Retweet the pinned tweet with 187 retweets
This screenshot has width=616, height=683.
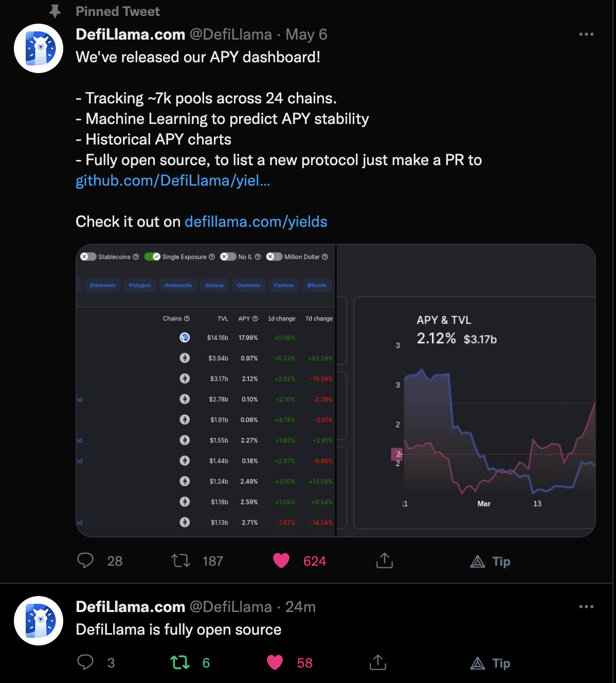[x=180, y=561]
